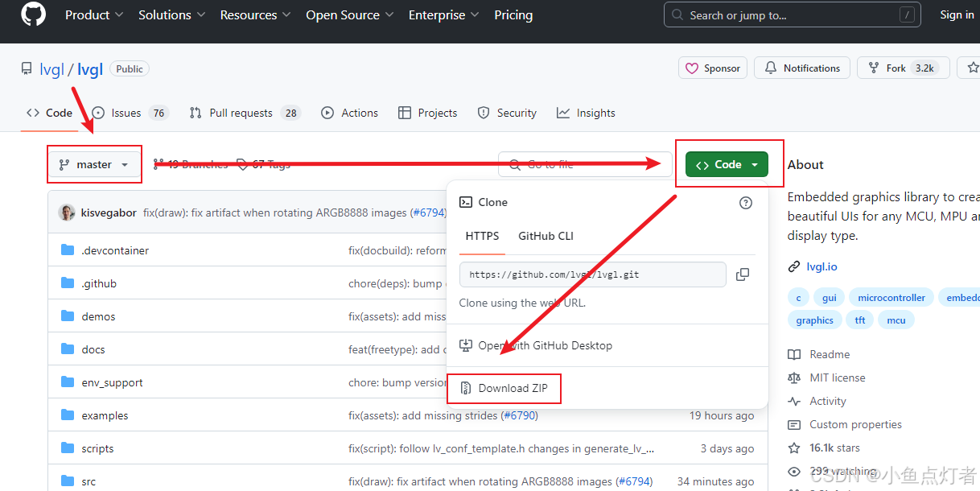Click Sponsor button

click(713, 68)
